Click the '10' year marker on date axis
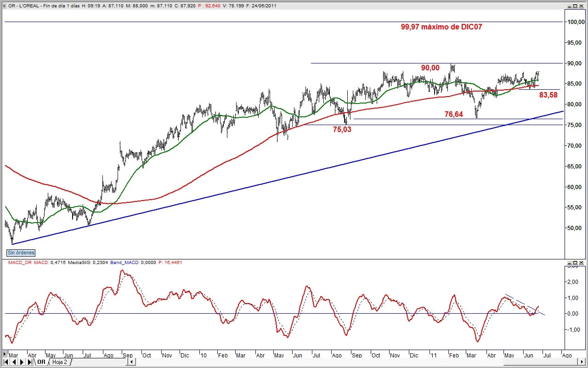The image size is (588, 368). click(x=203, y=355)
